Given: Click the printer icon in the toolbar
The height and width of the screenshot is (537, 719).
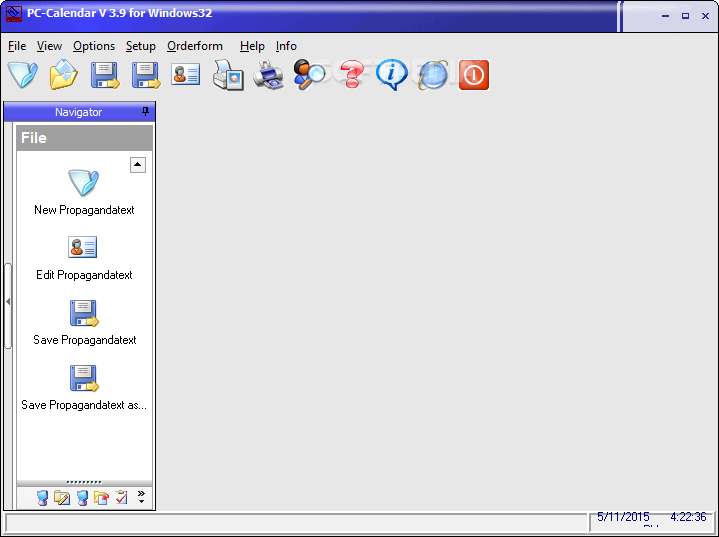Looking at the screenshot, I should [269, 75].
